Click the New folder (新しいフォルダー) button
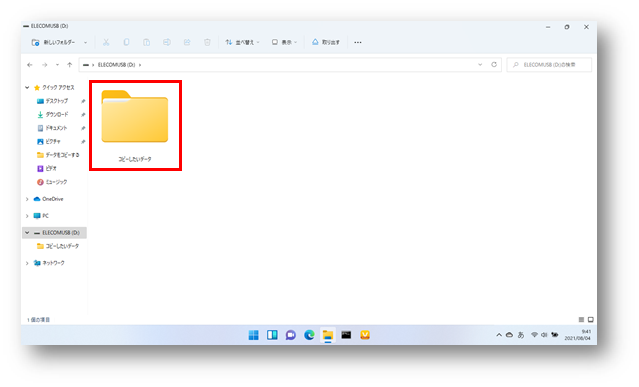 [x=53, y=42]
